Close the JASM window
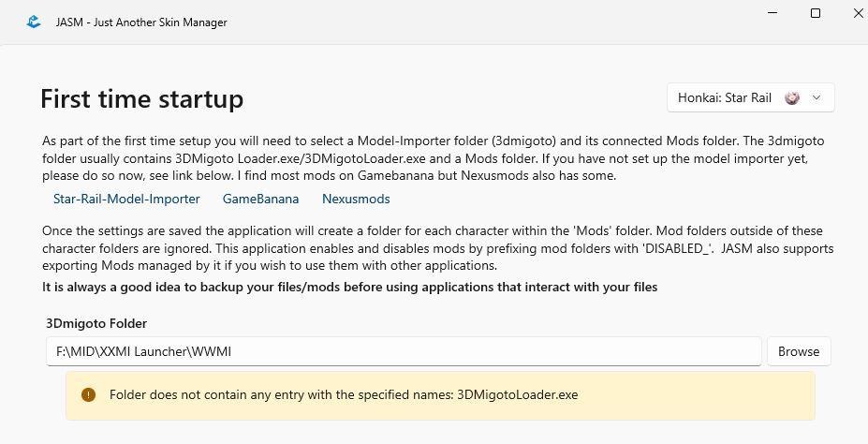868x444 pixels. pos(859,13)
